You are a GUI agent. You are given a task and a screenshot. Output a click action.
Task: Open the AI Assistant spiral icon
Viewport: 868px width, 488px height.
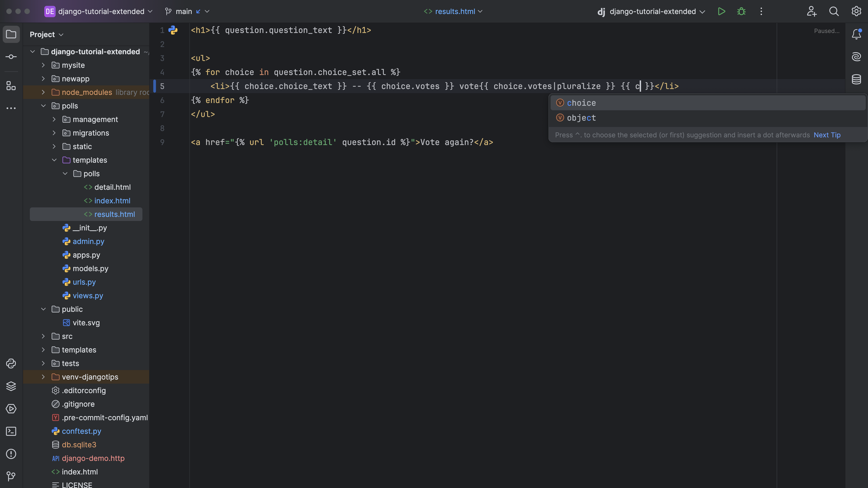856,56
